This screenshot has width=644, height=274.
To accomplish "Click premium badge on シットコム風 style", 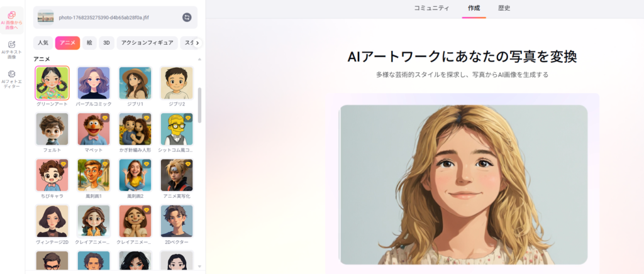I will coord(188,118).
